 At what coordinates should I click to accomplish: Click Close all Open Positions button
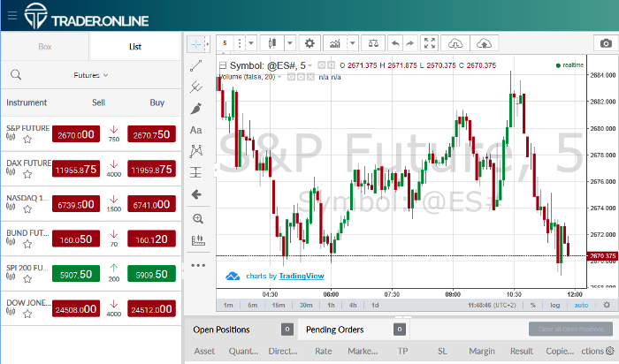[x=571, y=329]
